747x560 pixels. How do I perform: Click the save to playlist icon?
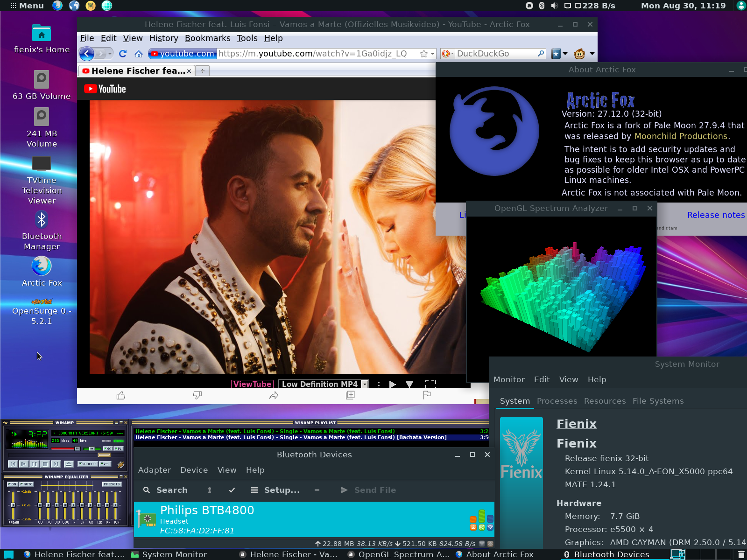click(x=350, y=395)
